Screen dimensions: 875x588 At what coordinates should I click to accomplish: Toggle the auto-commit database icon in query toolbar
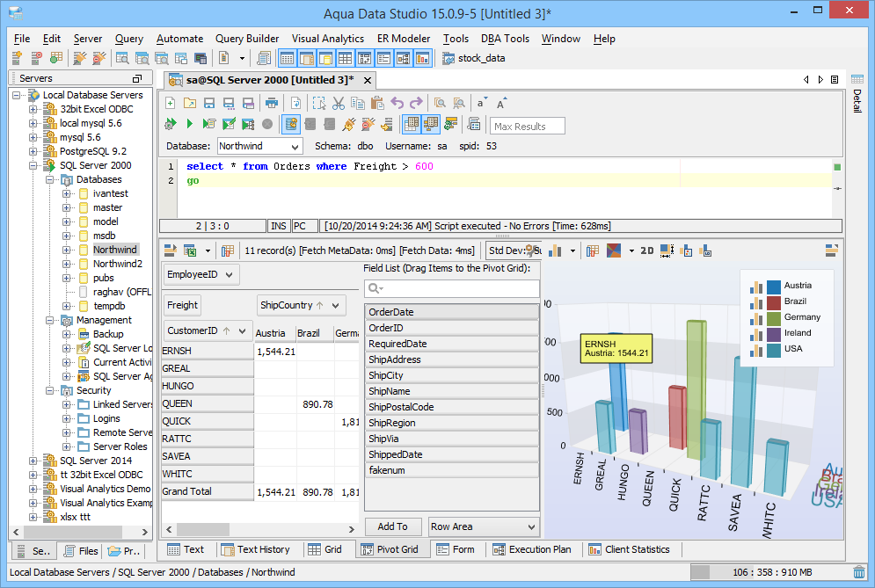(291, 124)
